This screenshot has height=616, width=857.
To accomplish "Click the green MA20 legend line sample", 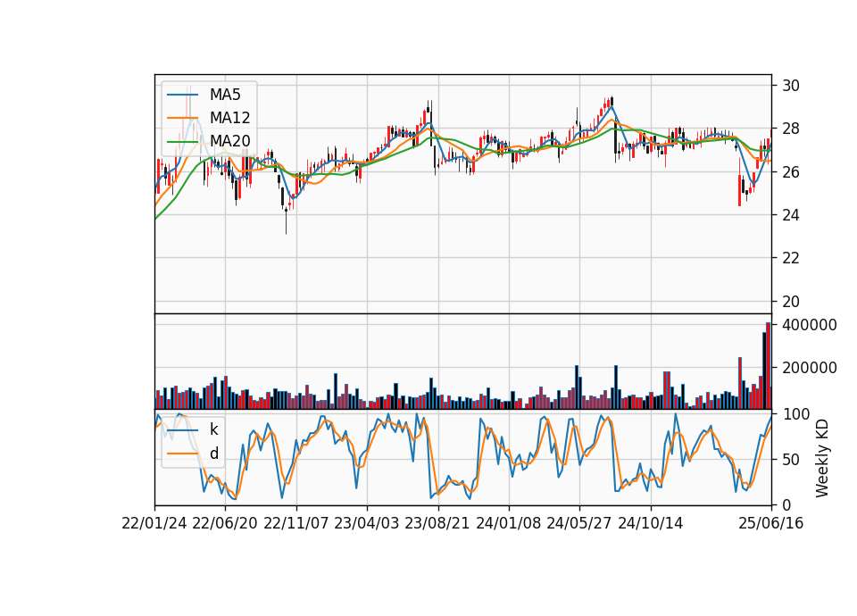I will [182, 141].
